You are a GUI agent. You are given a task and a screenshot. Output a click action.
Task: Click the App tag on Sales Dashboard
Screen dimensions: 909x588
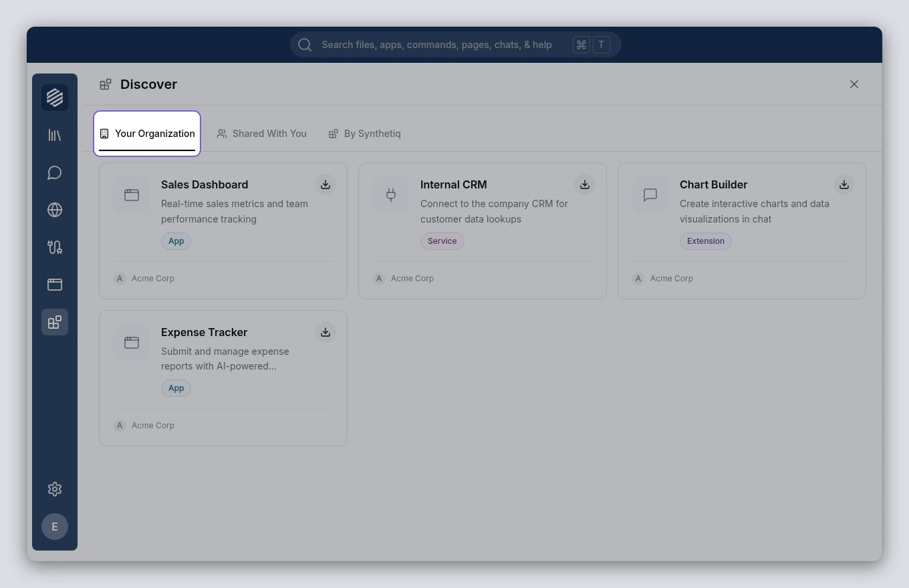tap(176, 241)
